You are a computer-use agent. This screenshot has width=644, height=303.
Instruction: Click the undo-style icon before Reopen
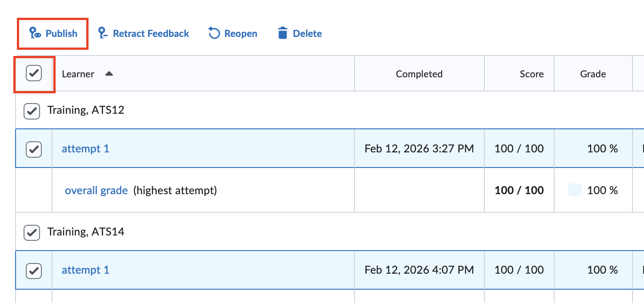point(213,33)
